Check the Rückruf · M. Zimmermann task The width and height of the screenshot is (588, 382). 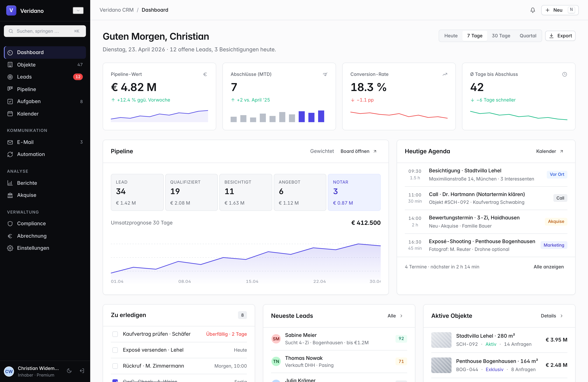coord(115,366)
